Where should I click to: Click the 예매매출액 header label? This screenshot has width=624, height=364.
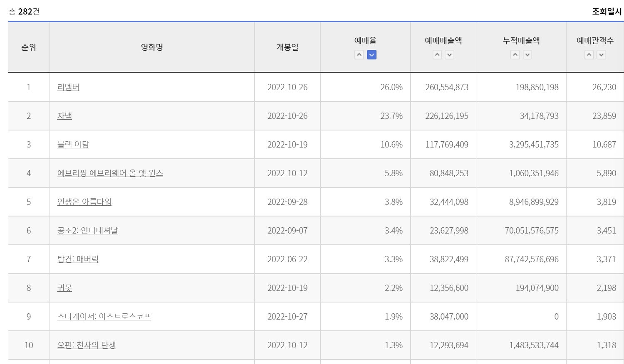[443, 41]
